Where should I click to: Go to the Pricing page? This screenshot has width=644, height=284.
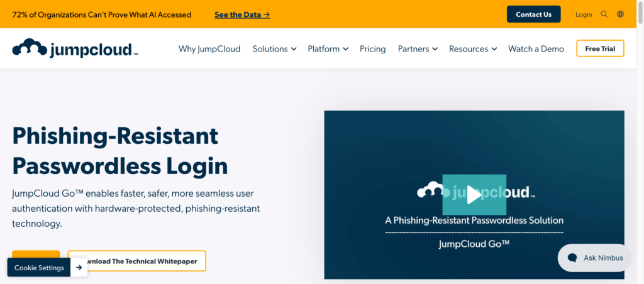[x=372, y=49]
